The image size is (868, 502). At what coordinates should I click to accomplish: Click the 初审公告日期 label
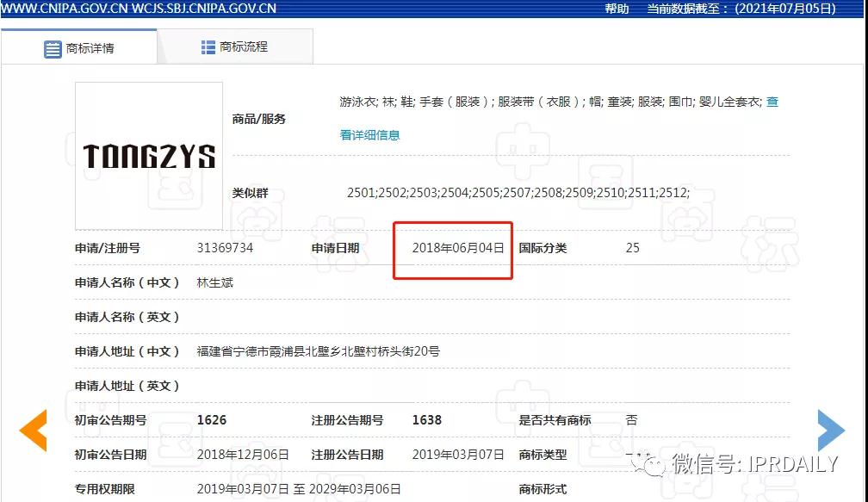click(x=110, y=455)
